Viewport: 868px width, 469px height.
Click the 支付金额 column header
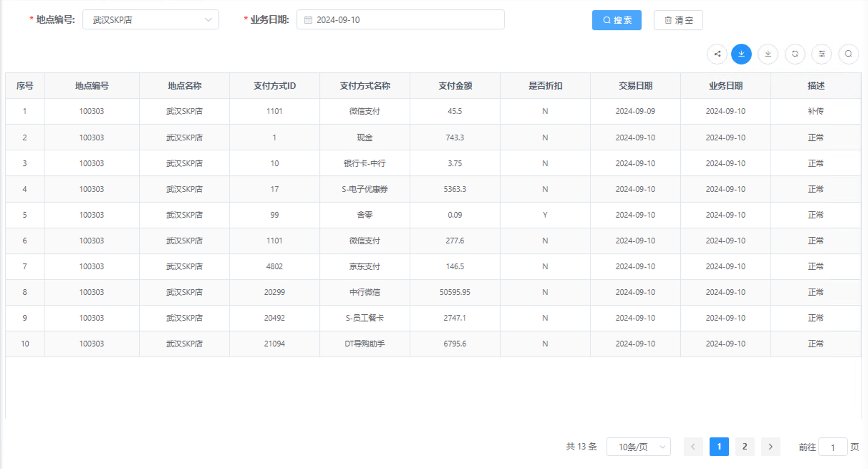tap(455, 86)
